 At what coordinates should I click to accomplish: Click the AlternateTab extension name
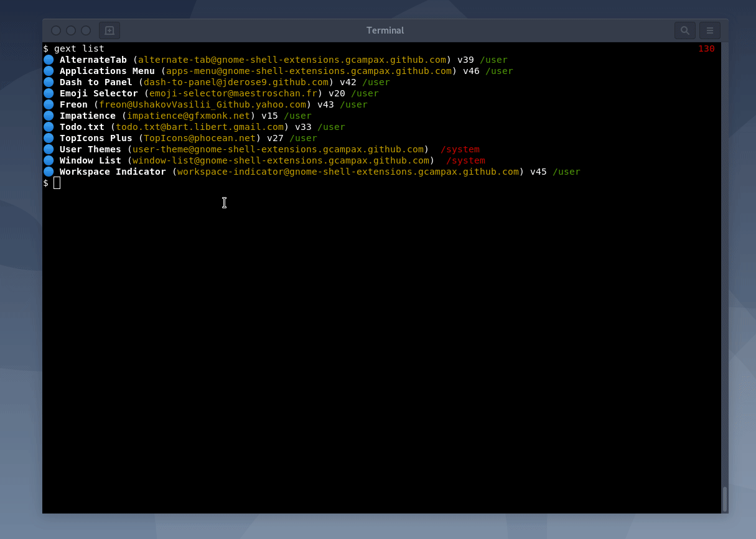(93, 60)
